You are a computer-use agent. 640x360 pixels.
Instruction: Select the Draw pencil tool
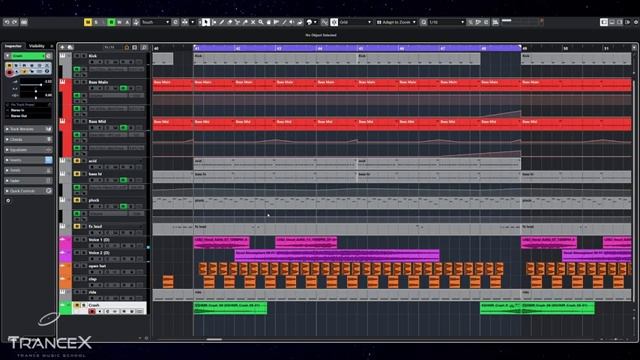pyautogui.click(x=222, y=22)
